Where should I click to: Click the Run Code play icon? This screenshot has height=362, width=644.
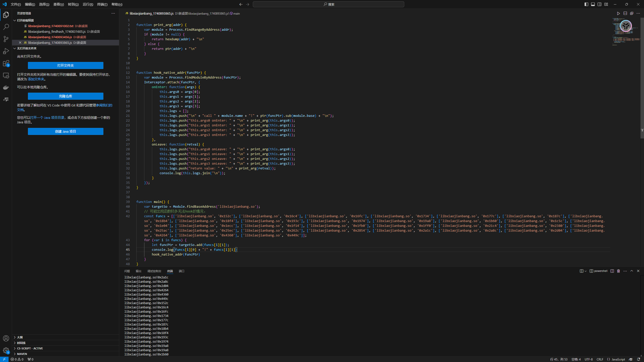618,13
